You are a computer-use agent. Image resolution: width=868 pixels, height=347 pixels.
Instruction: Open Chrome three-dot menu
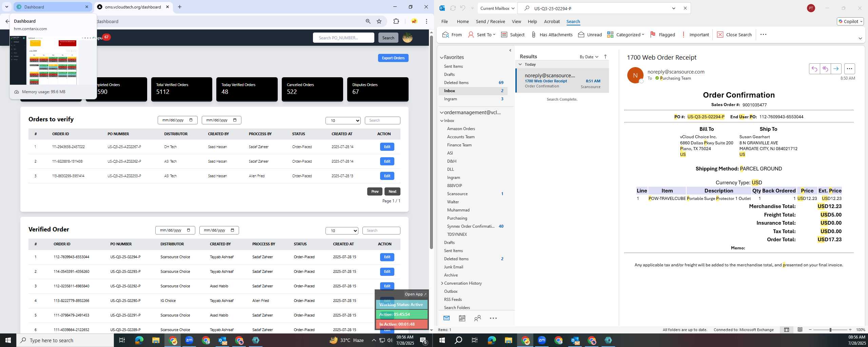click(426, 21)
